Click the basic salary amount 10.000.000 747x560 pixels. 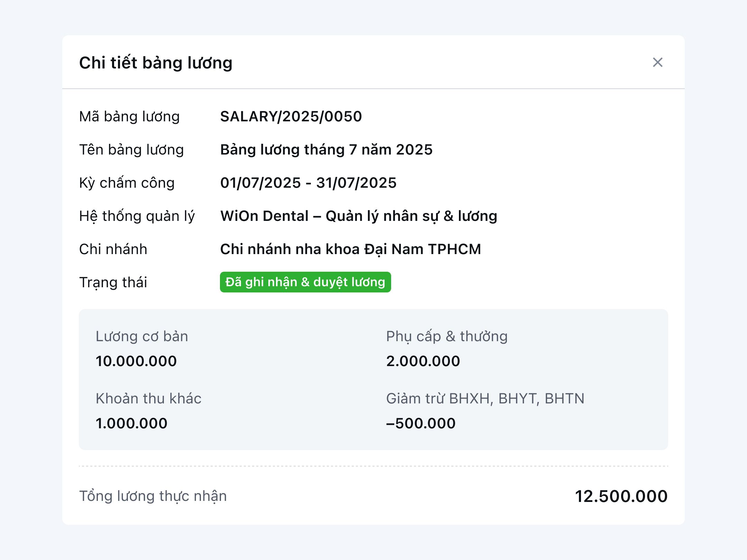click(x=136, y=361)
